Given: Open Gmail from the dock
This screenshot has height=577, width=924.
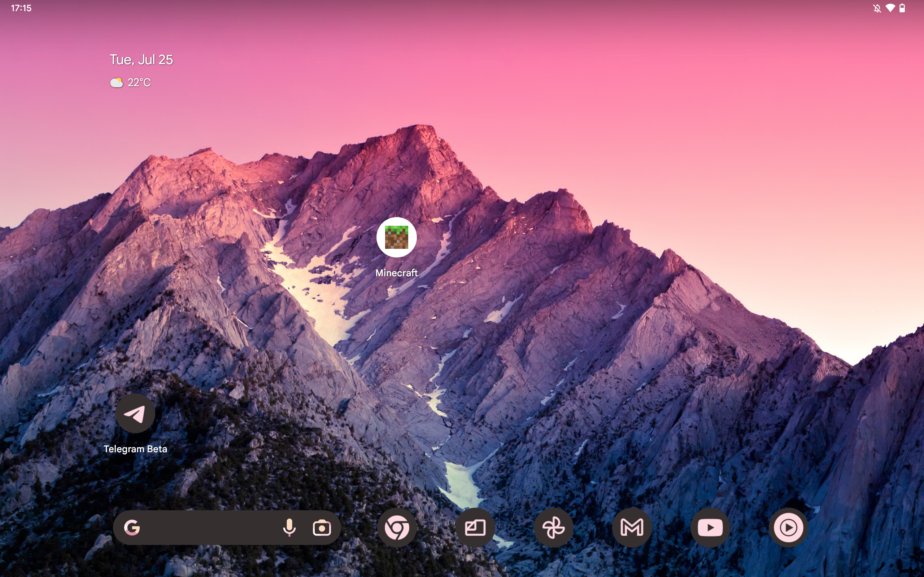Looking at the screenshot, I should click(632, 527).
